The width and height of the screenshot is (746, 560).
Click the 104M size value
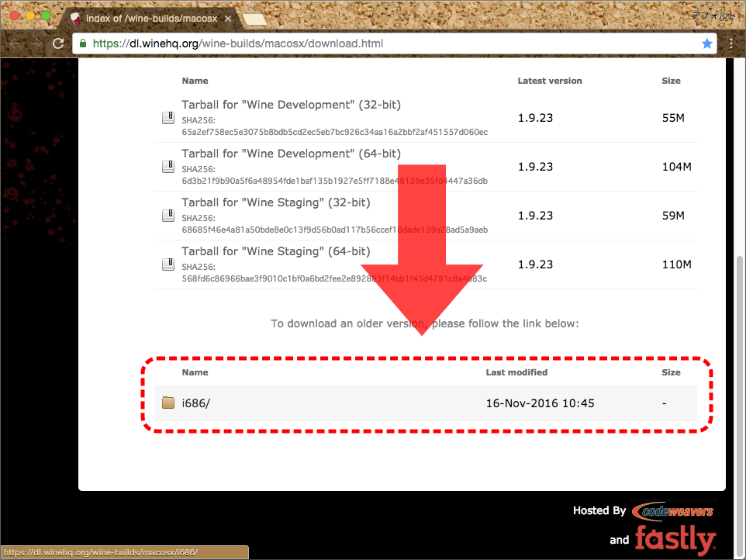676,167
